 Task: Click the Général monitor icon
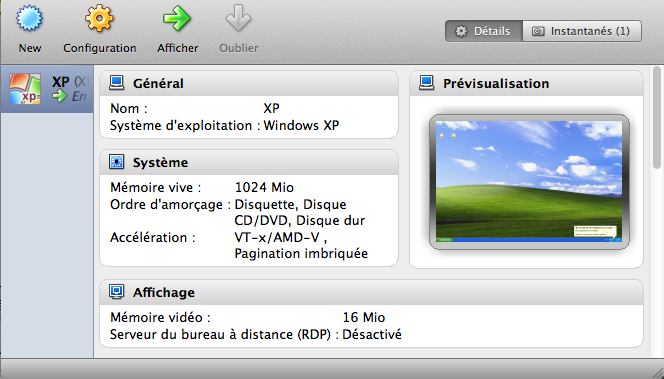click(116, 83)
